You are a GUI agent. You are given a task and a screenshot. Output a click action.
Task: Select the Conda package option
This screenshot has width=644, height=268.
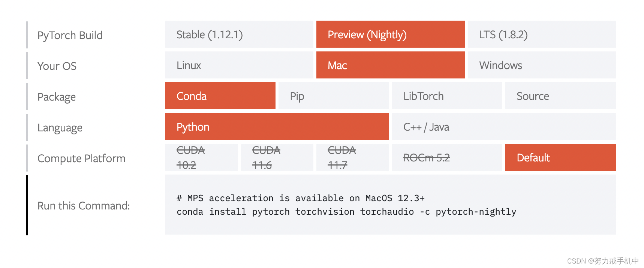tap(220, 96)
